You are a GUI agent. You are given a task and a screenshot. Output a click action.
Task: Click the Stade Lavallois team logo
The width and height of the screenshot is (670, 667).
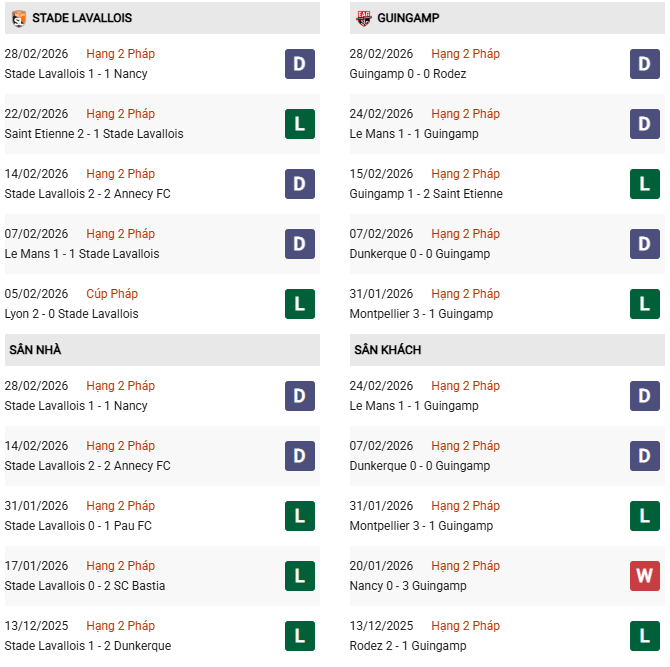click(18, 18)
